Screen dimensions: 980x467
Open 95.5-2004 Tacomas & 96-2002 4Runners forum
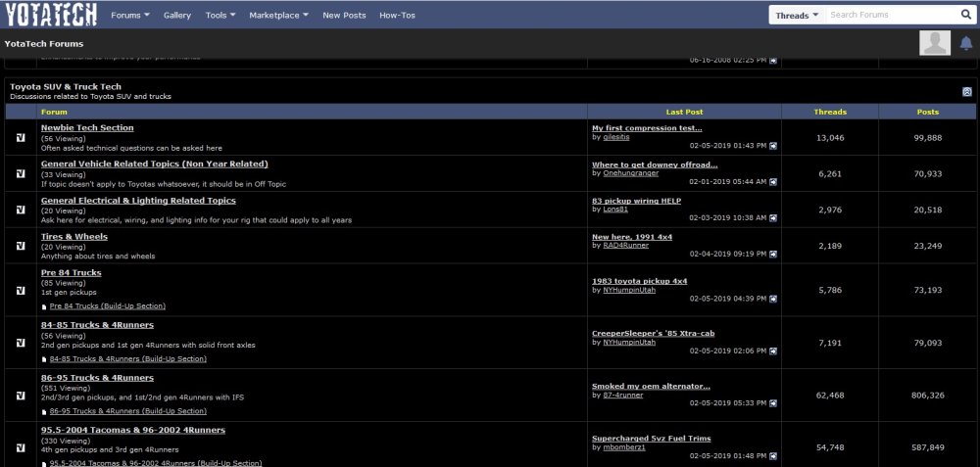tap(133, 430)
